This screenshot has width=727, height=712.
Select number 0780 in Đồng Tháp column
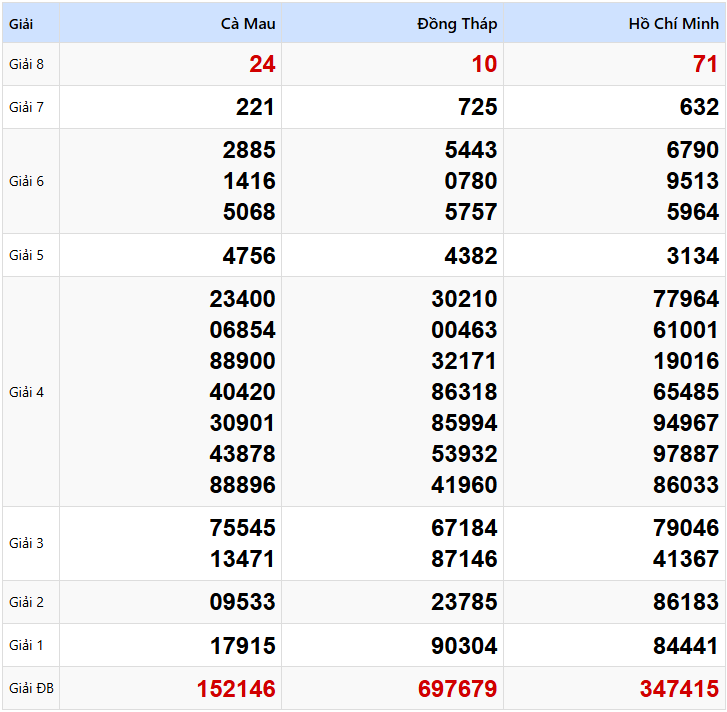(471, 181)
